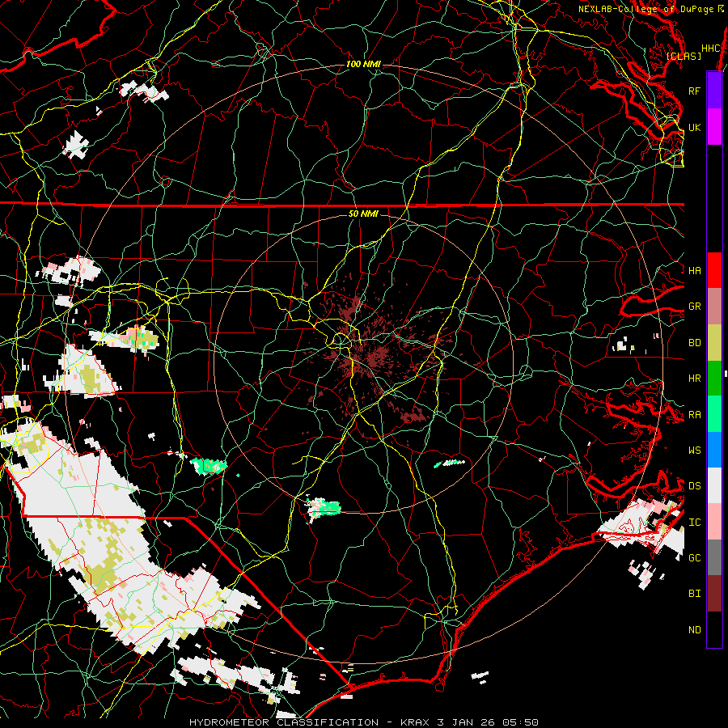Click the BD olive legend swatch
This screenshot has height=728, width=728.
click(714, 342)
